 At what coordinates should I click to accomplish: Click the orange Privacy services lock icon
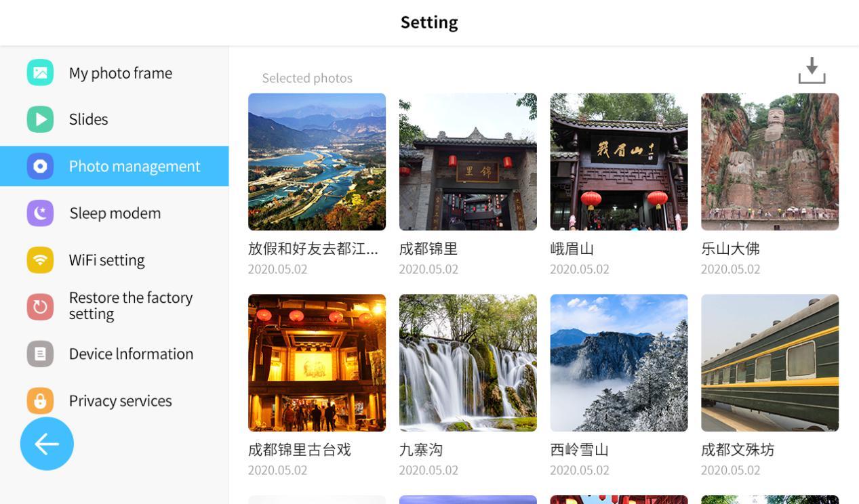coord(40,400)
